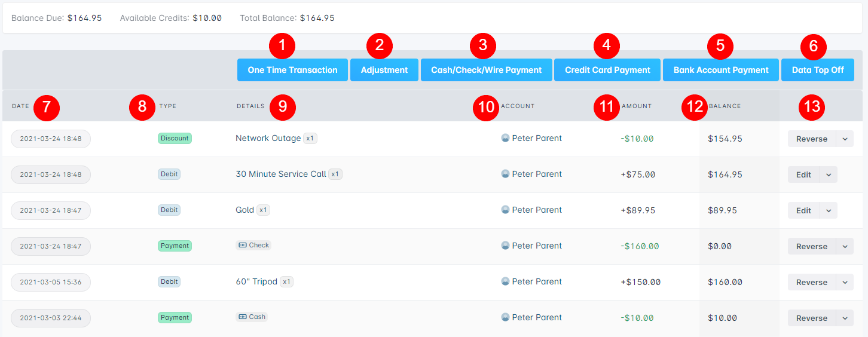Select Cash/Check/Wire Payment button

[x=487, y=70]
